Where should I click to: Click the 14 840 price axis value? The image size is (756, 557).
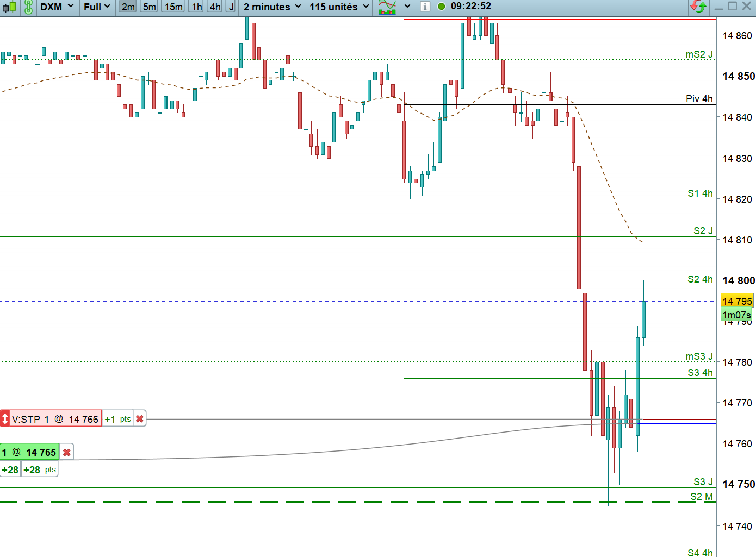coord(738,117)
